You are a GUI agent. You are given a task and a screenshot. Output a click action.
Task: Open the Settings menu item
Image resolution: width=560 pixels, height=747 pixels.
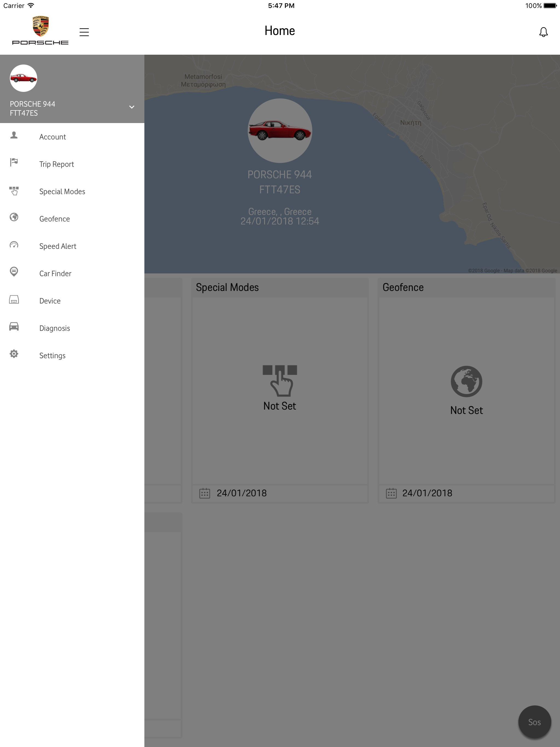point(72,356)
